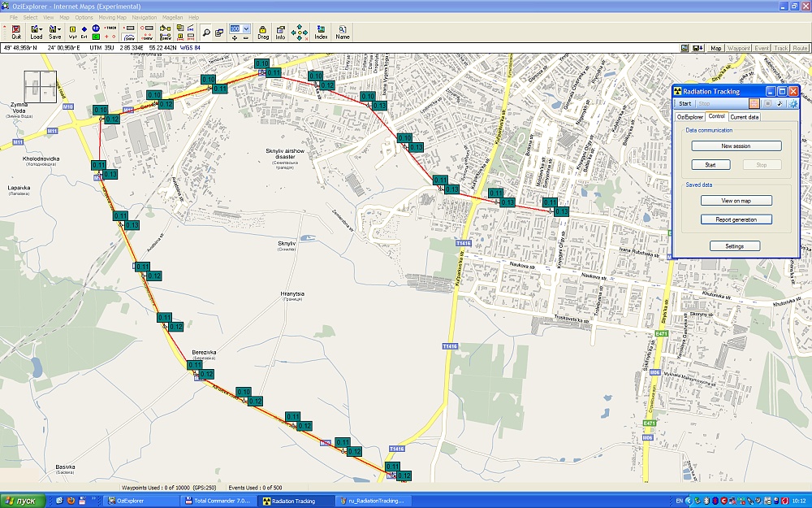
Task: Click the green square icon below the 12 circle
Action: pos(96,37)
